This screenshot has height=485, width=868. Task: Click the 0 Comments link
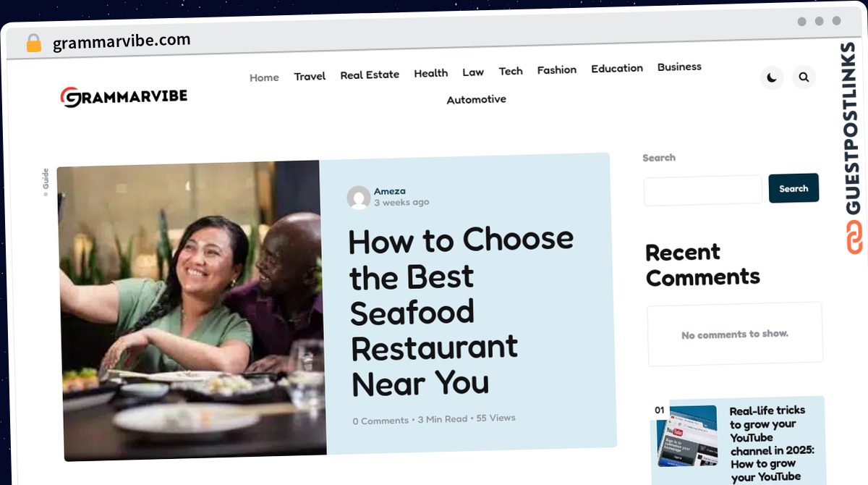pyautogui.click(x=380, y=421)
